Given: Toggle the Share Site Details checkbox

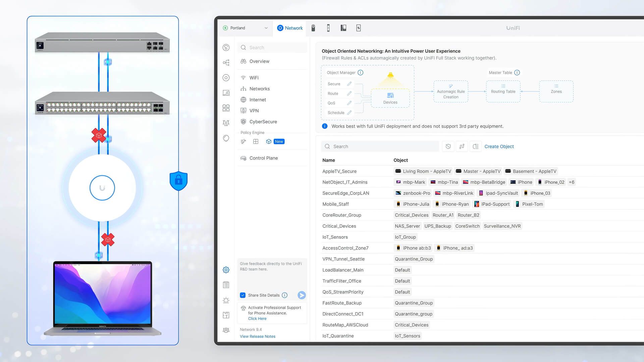Looking at the screenshot, I should pyautogui.click(x=243, y=295).
